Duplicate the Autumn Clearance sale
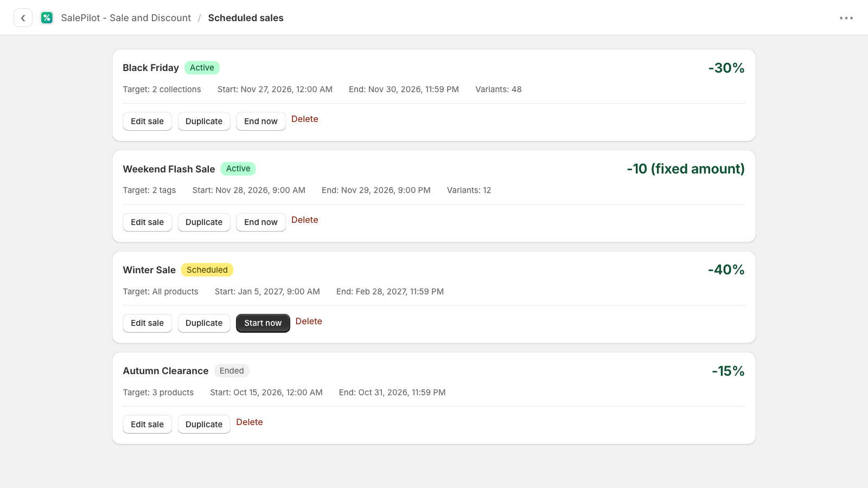The width and height of the screenshot is (868, 488). 204,425
